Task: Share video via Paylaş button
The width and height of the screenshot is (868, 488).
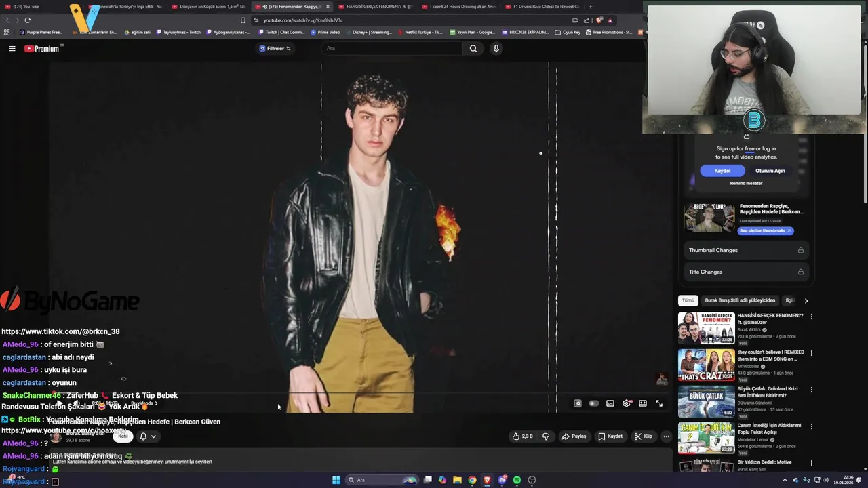Action: (x=574, y=436)
